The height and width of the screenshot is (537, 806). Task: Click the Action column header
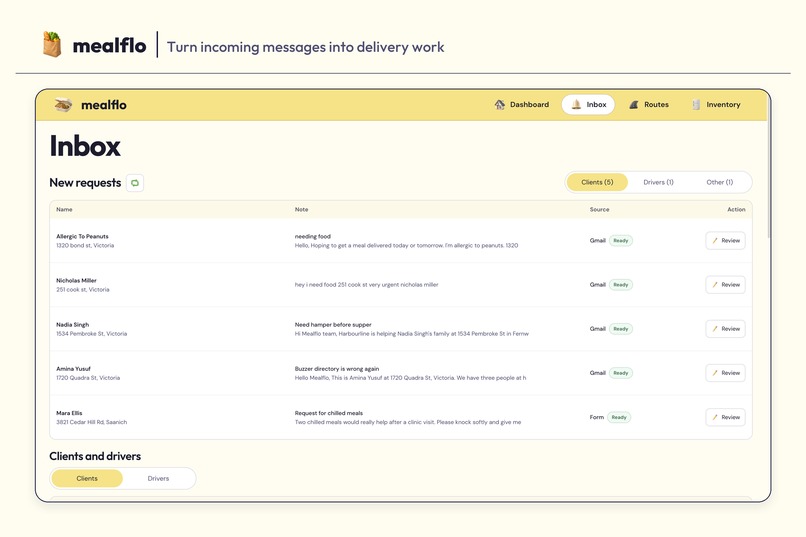736,210
